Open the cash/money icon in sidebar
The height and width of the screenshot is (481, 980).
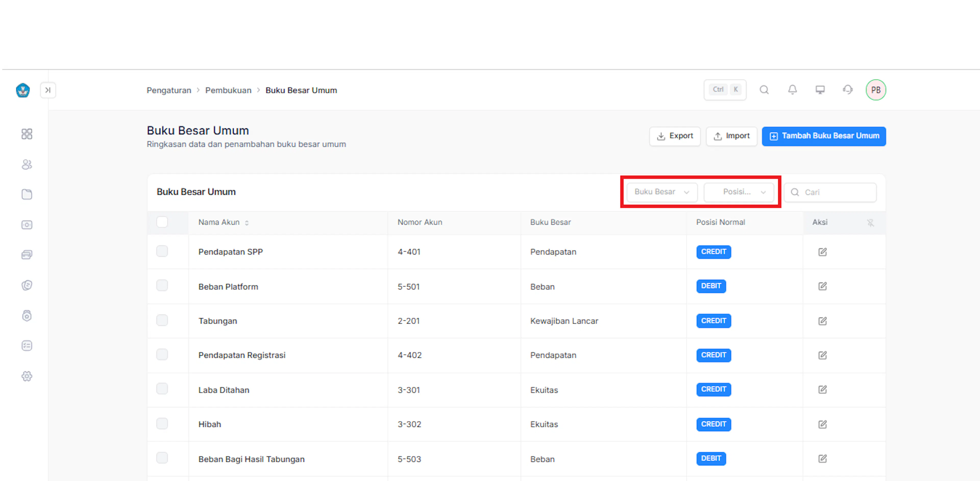click(x=27, y=225)
